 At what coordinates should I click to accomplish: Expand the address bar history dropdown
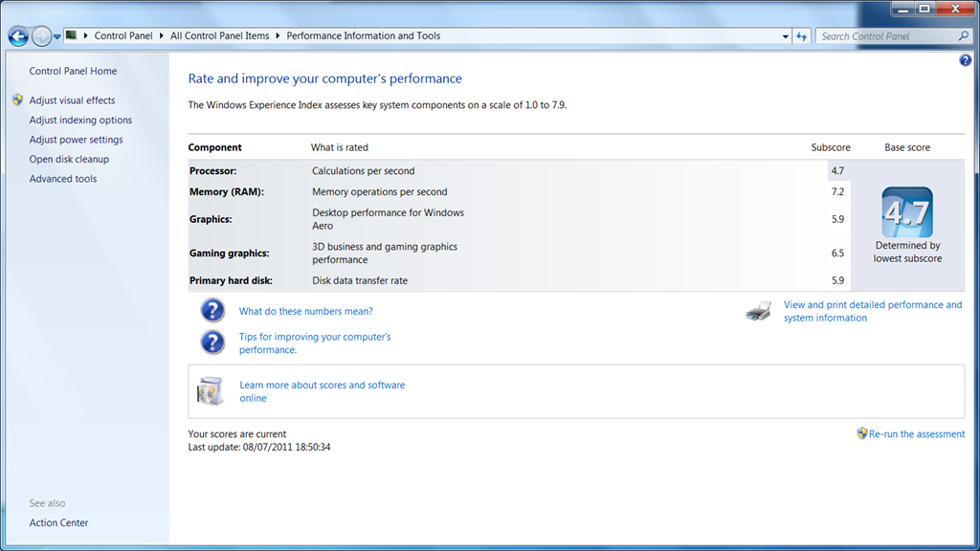coord(785,36)
